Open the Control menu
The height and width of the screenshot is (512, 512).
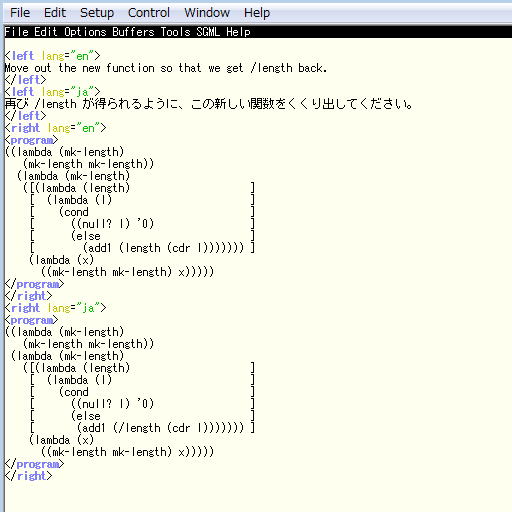[x=149, y=13]
